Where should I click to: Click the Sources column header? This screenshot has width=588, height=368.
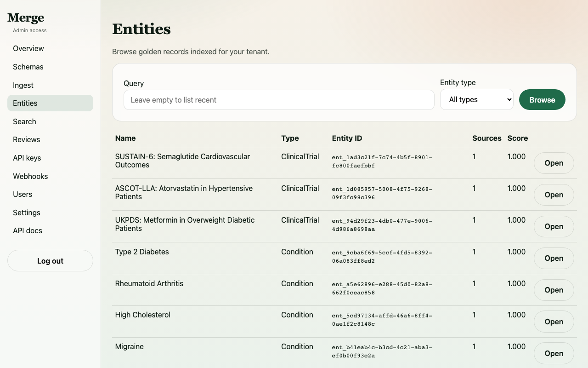tap(487, 138)
